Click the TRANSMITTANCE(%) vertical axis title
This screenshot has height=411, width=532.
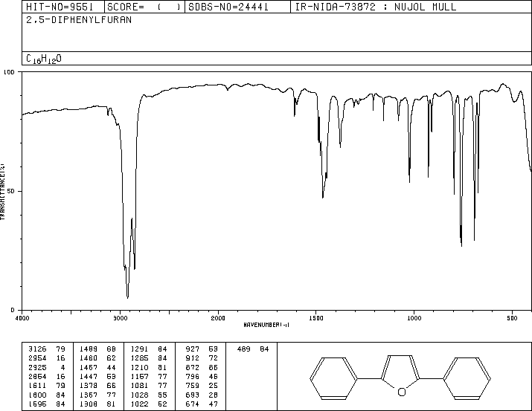2,192
